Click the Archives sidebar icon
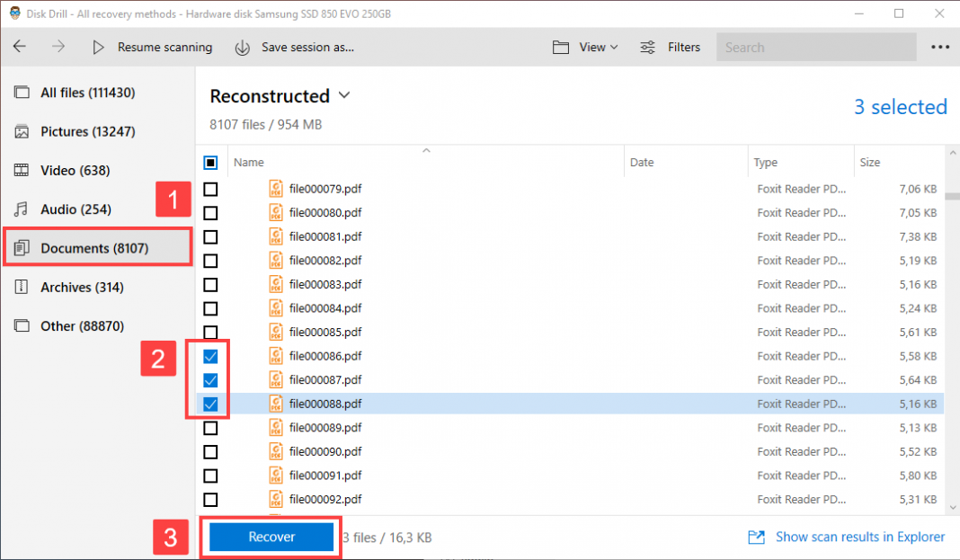The width and height of the screenshot is (960, 560). click(20, 287)
